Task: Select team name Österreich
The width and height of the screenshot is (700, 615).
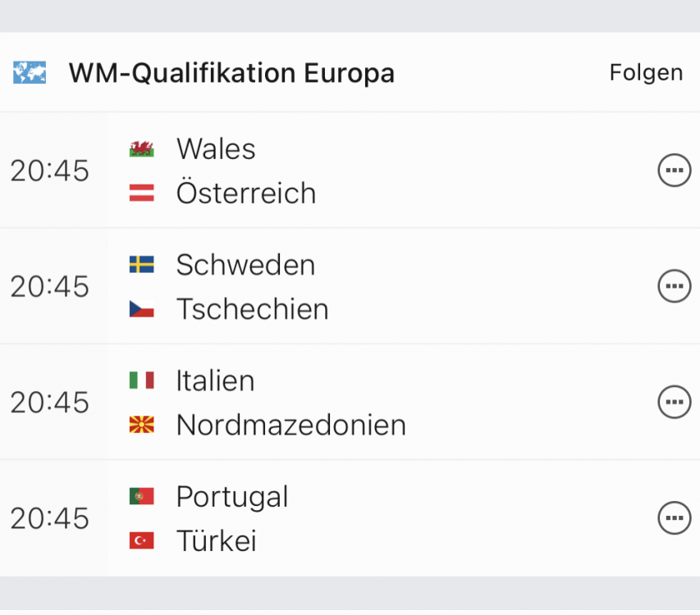Action: [x=246, y=192]
